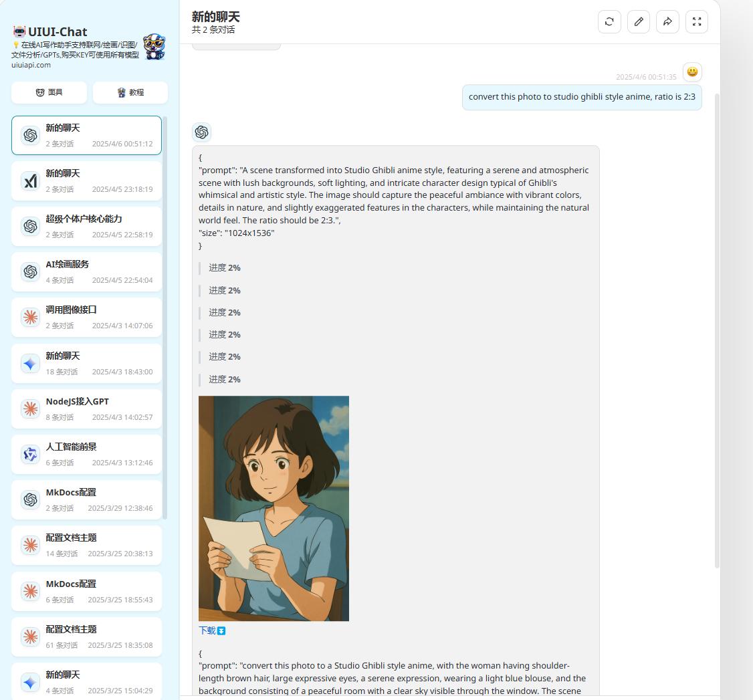The width and height of the screenshot is (753, 700).
Task: Open the 超级个体户核心能力 conversation
Action: 86,227
